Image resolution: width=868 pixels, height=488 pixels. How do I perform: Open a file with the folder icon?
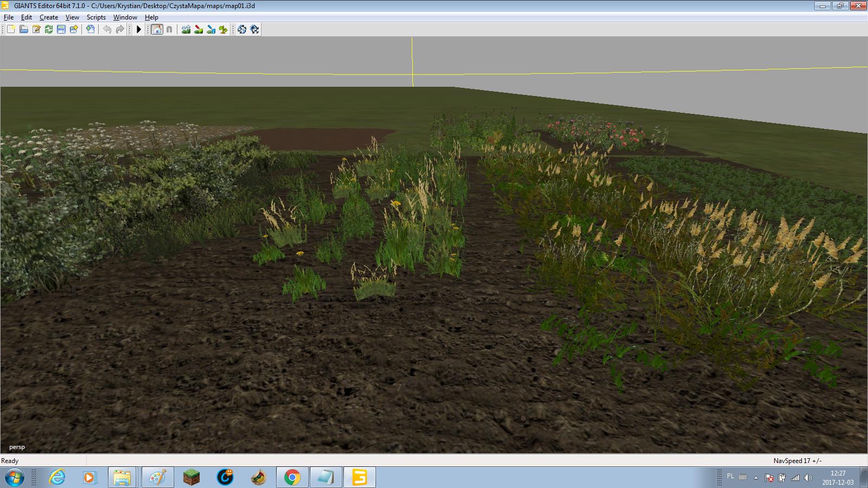coord(24,29)
